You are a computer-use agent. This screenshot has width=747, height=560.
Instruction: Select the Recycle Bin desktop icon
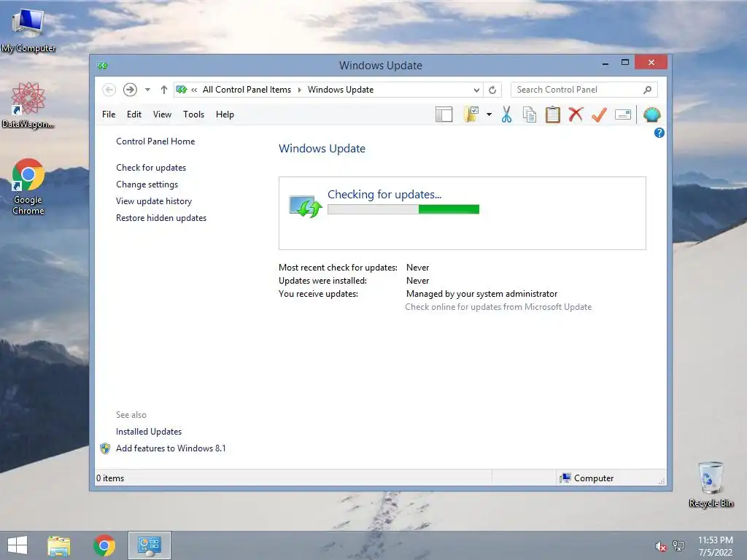(711, 485)
